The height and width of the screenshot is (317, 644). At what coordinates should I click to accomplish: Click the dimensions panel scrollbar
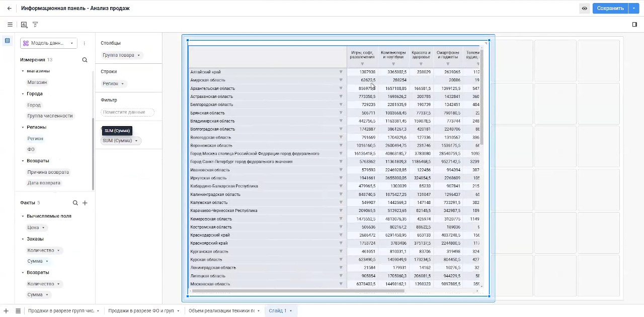click(x=93, y=154)
